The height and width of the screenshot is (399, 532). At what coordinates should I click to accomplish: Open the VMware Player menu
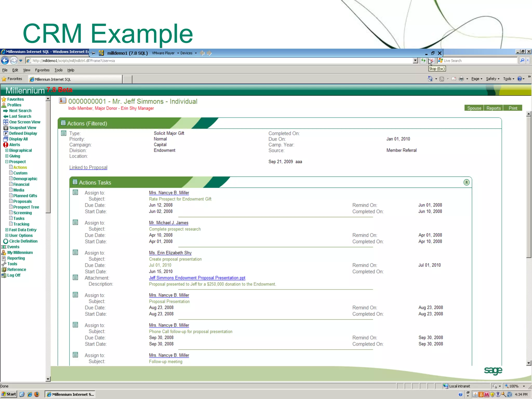[x=165, y=53]
